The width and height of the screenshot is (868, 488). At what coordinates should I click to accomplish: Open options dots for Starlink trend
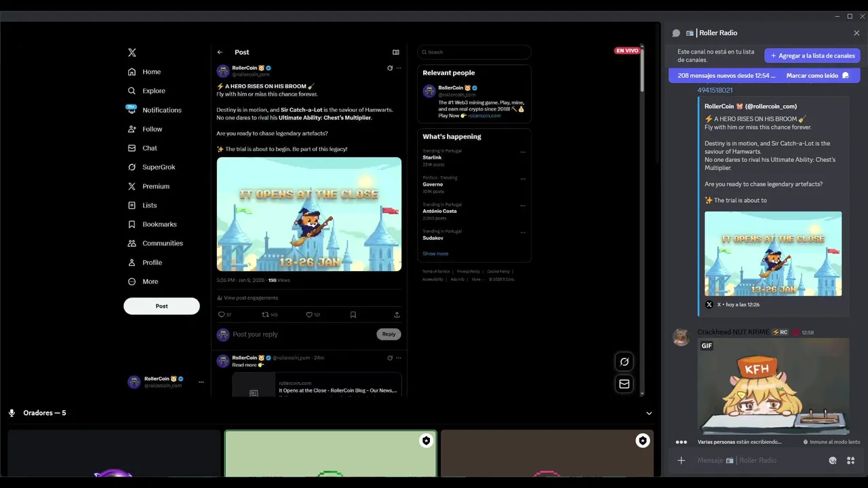(x=523, y=152)
